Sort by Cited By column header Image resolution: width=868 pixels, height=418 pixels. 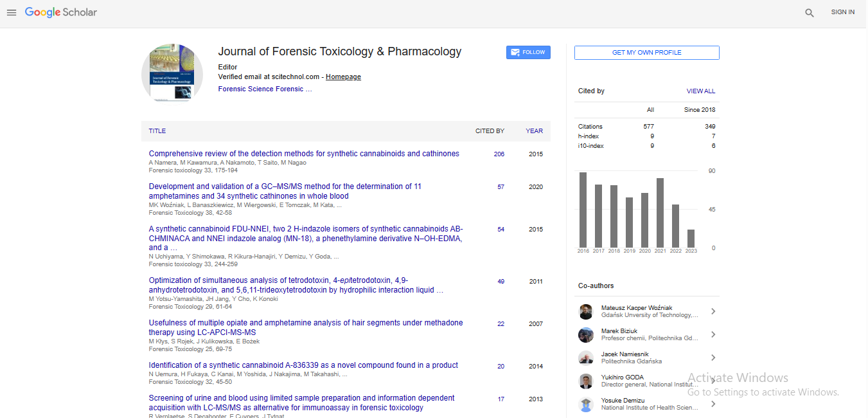[x=490, y=131]
